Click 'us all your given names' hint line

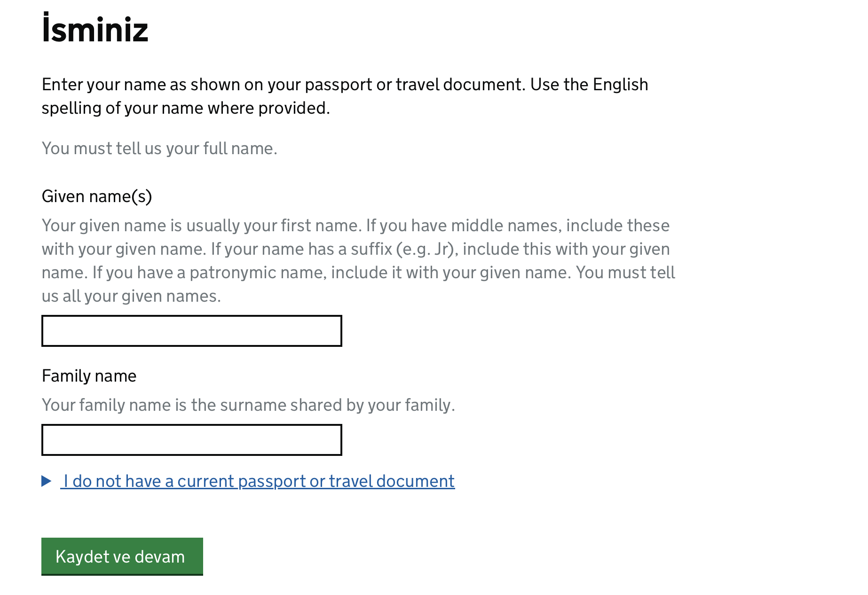tap(131, 296)
